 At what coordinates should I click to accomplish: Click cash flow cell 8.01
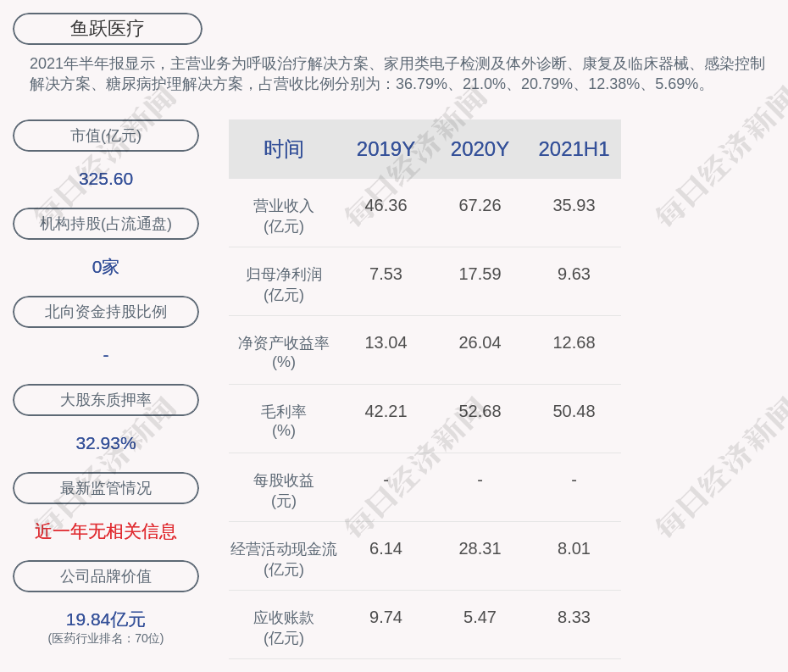pos(574,548)
